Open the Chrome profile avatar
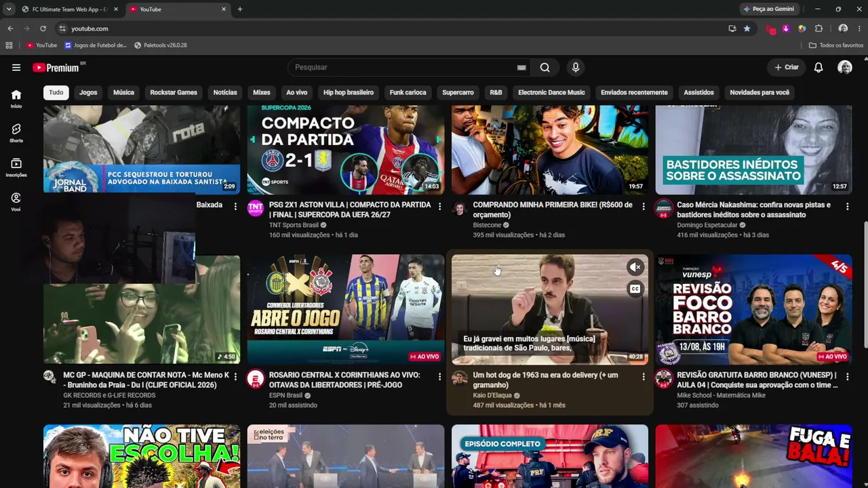The image size is (868, 488). (843, 28)
